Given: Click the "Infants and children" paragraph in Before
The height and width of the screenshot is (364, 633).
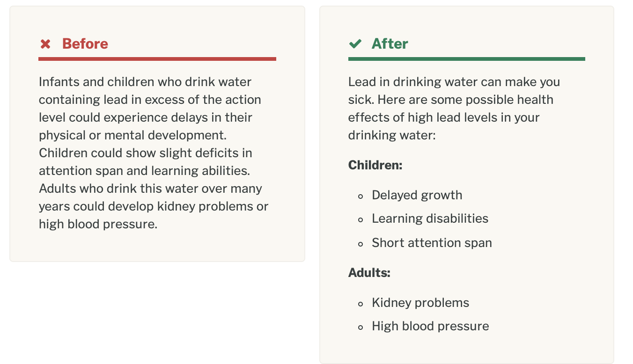Looking at the screenshot, I should coord(154,153).
